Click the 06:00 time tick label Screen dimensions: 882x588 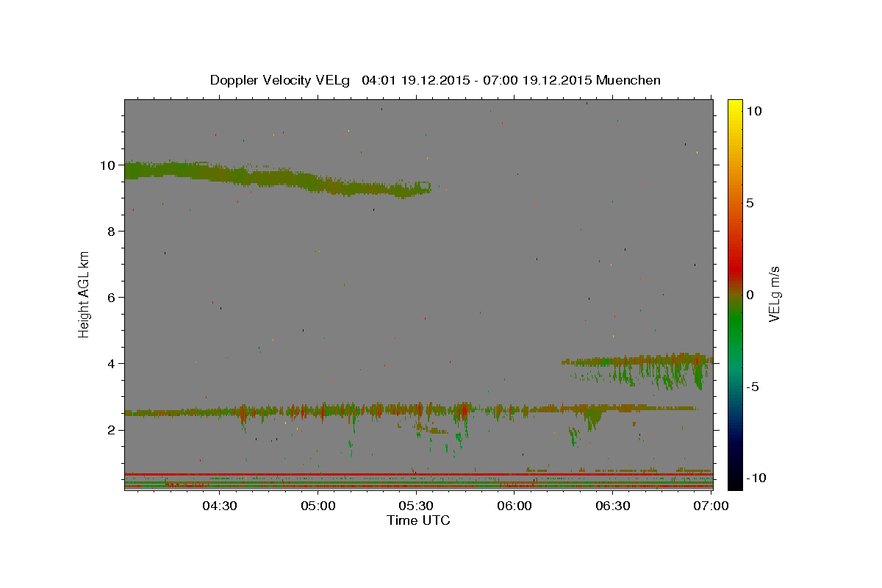(514, 506)
